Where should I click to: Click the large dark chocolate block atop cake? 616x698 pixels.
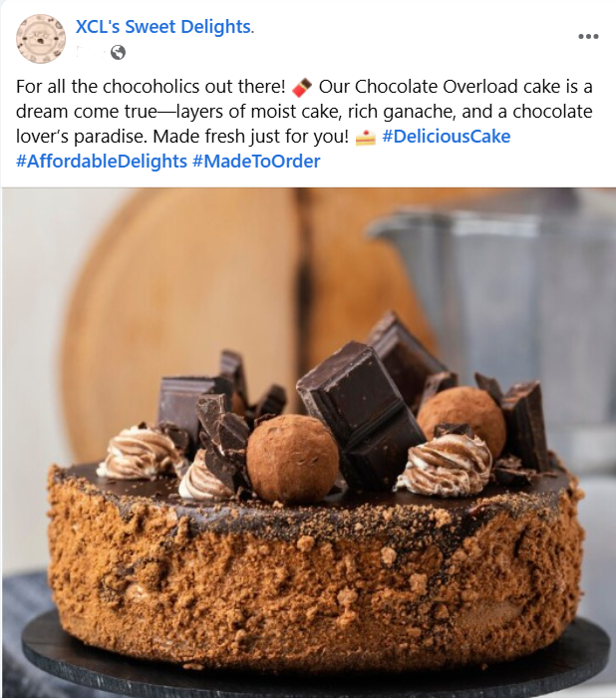[361, 416]
